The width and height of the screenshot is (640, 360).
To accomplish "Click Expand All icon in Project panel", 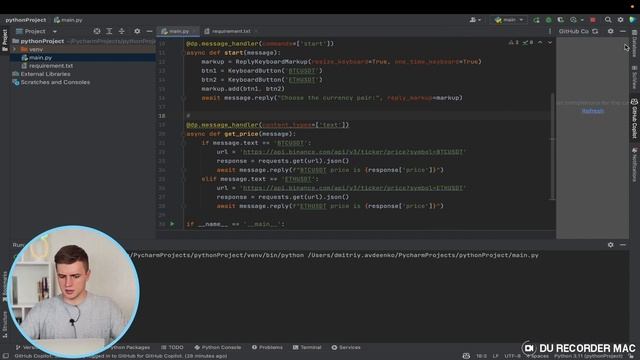I will 109,31.
